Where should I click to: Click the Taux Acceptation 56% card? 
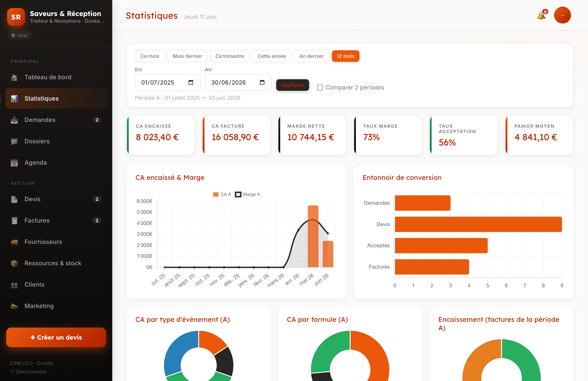[x=464, y=135]
